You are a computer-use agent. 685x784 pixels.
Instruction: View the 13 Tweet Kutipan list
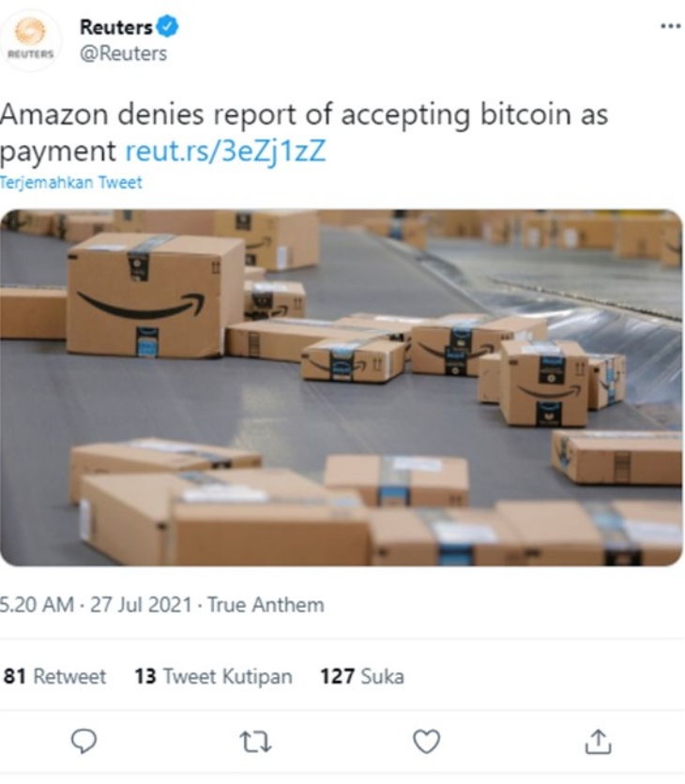pyautogui.click(x=213, y=676)
